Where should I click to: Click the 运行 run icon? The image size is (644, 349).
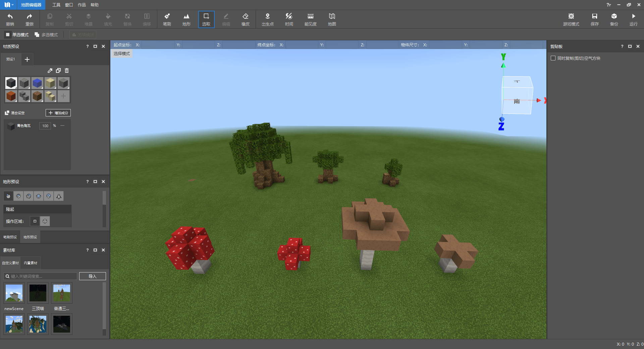[634, 19]
